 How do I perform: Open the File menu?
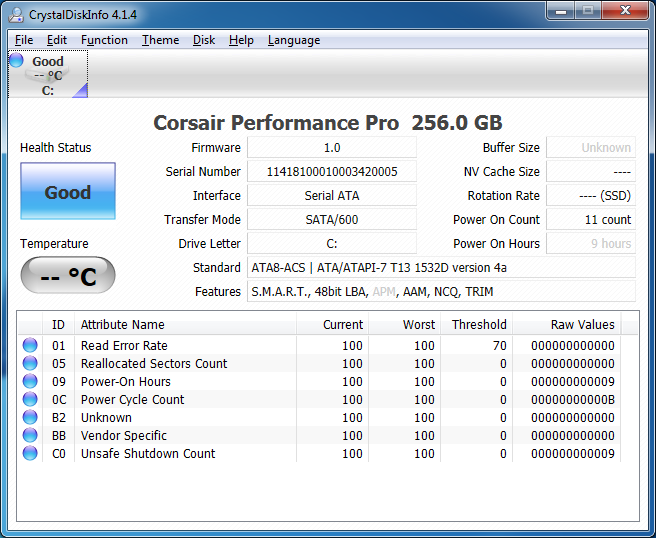tap(24, 40)
